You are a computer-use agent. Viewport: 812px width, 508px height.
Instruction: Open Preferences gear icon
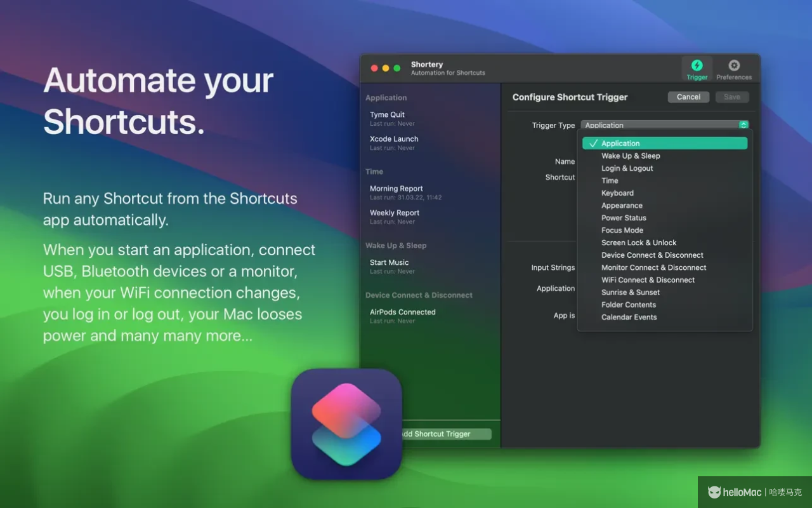tap(734, 65)
